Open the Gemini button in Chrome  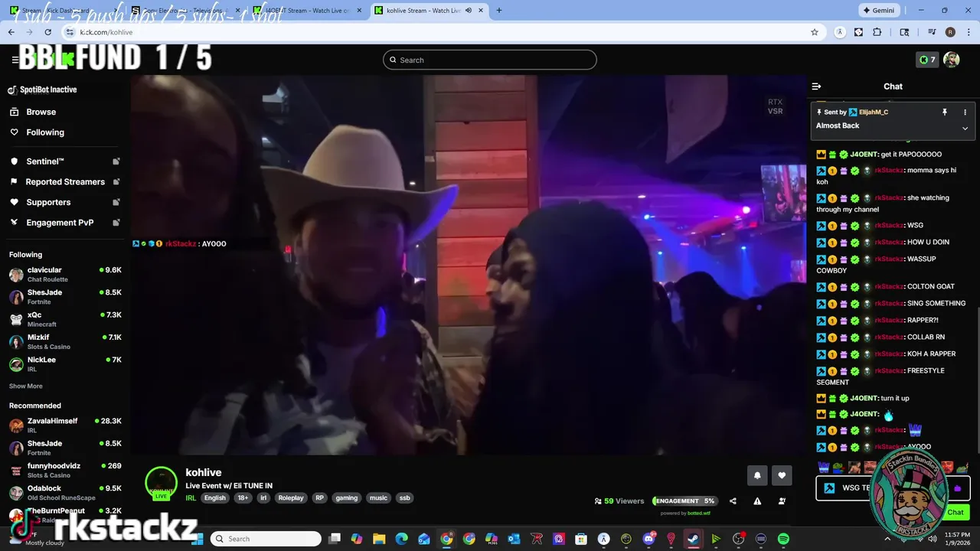click(x=878, y=11)
